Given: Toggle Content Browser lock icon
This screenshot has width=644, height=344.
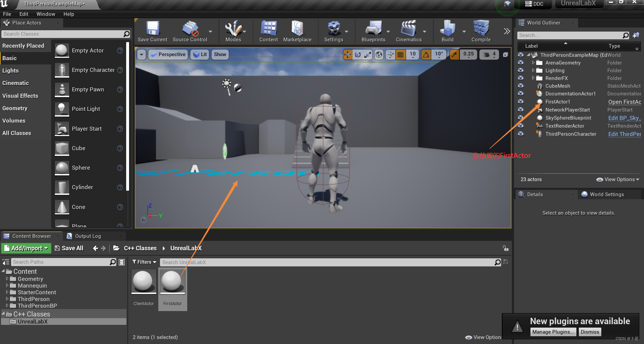Looking at the screenshot, I should [505, 248].
